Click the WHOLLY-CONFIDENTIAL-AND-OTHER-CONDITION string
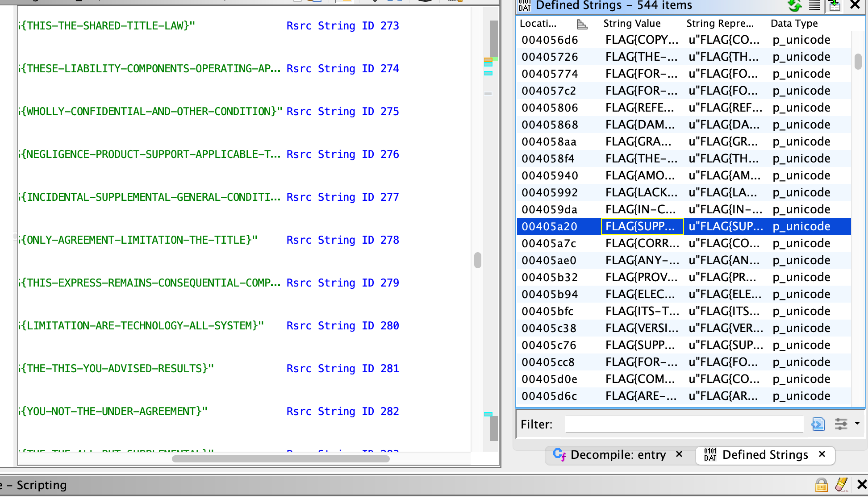This screenshot has width=868, height=499. tap(150, 112)
